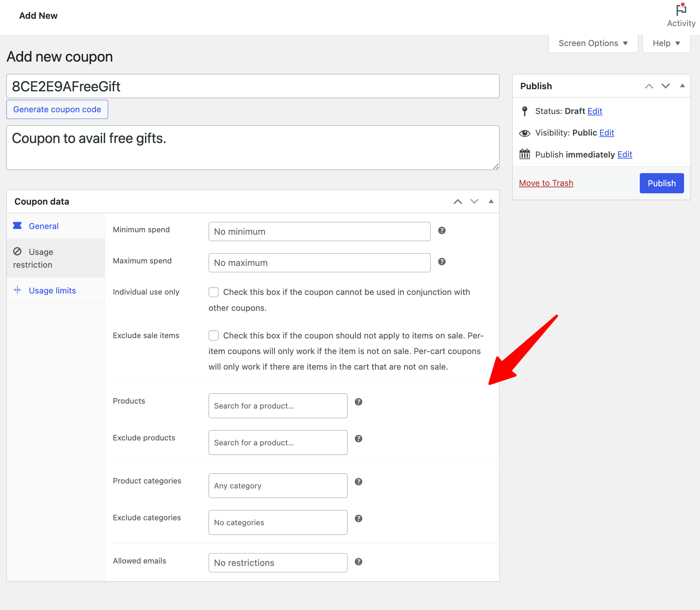Toggle the Individual use only checkbox

coord(214,292)
